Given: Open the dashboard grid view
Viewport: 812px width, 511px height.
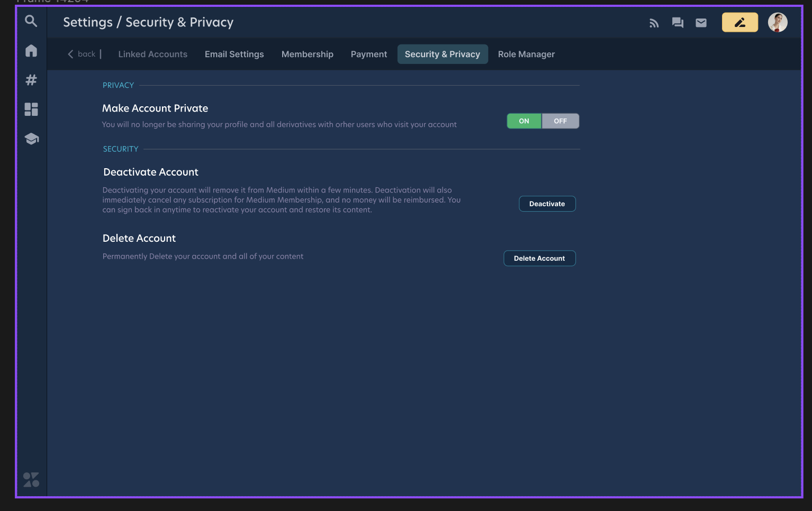Looking at the screenshot, I should pos(31,109).
